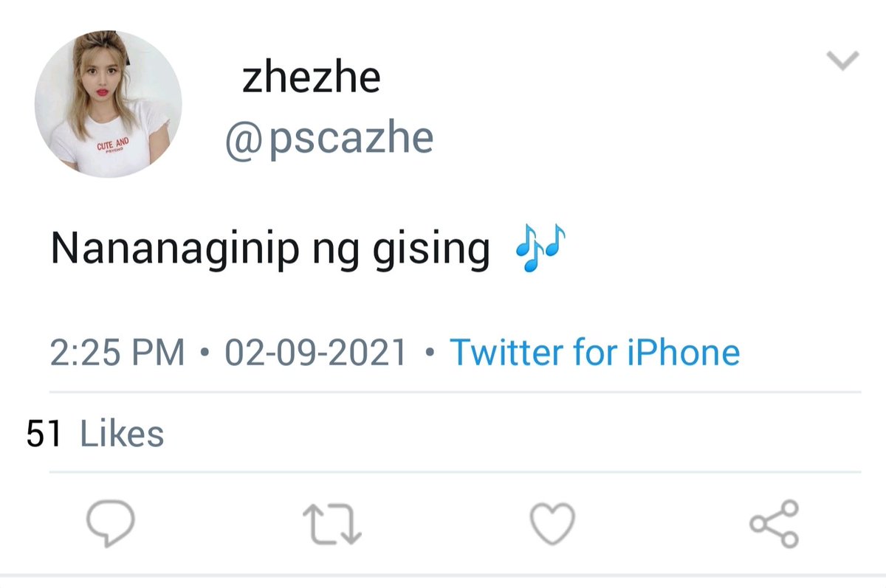Open the zhezhe display name profile
The image size is (886, 588).
coord(311,77)
